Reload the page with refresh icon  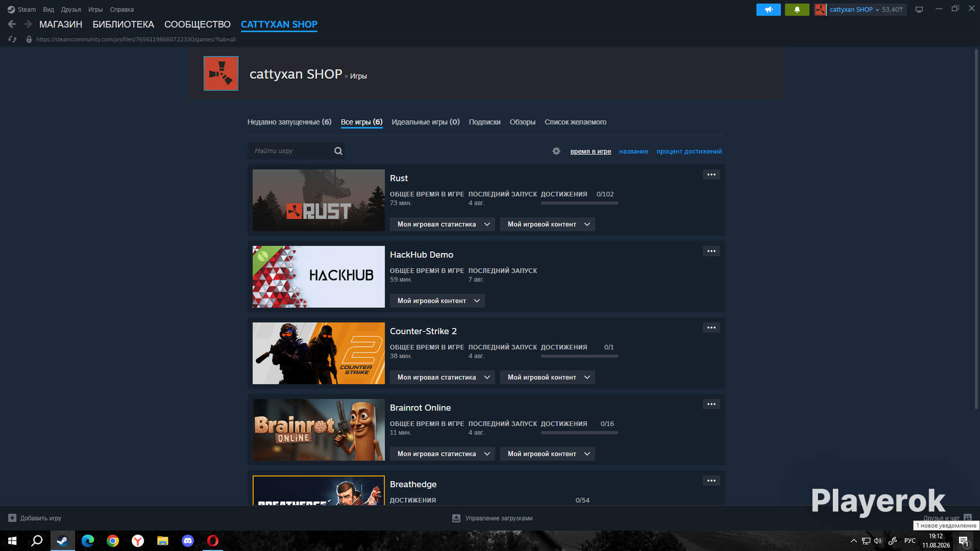click(12, 39)
